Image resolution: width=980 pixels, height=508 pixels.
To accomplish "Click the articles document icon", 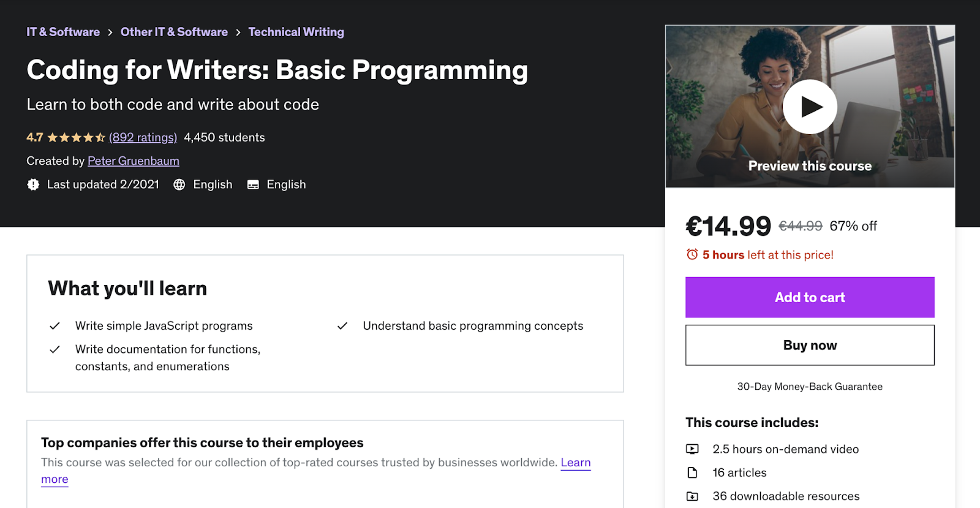I will [692, 472].
